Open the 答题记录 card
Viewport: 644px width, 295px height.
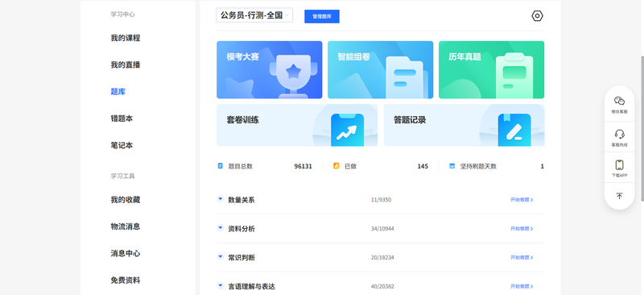(x=464, y=125)
